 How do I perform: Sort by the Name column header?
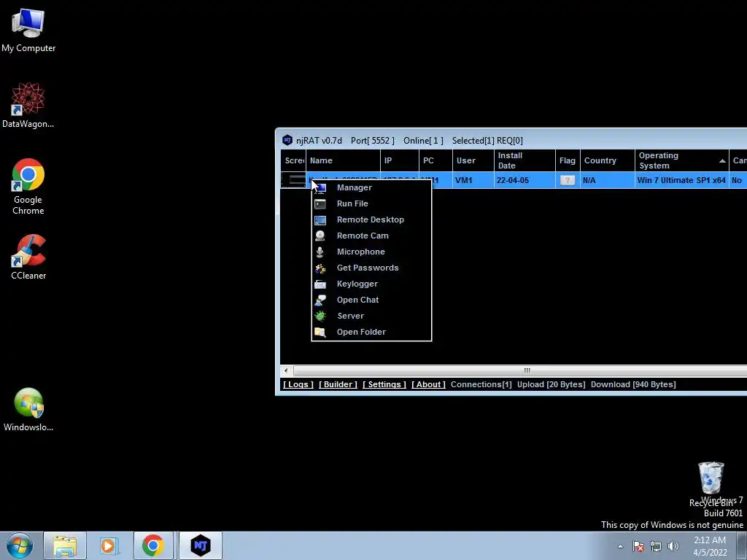click(343, 160)
